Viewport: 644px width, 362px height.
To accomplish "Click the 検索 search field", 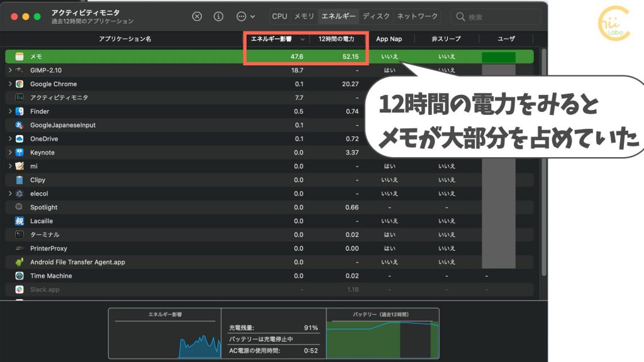I will 496,17.
